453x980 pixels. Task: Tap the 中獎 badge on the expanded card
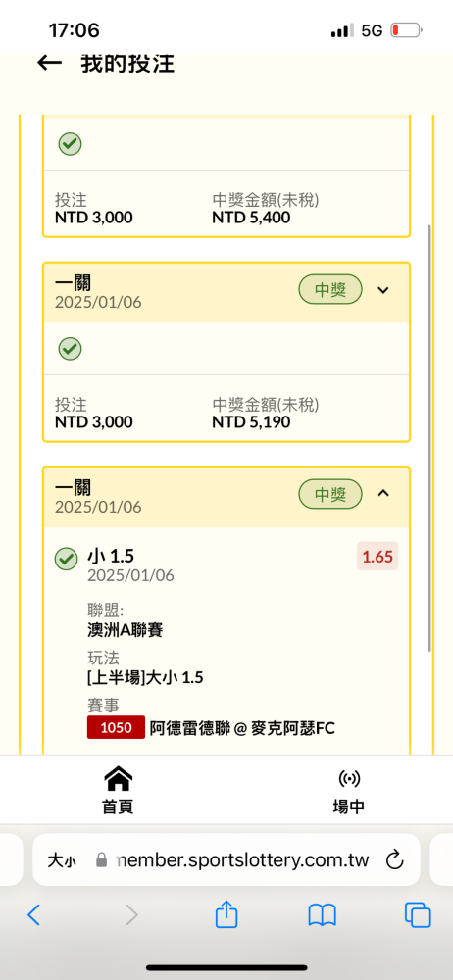(330, 494)
